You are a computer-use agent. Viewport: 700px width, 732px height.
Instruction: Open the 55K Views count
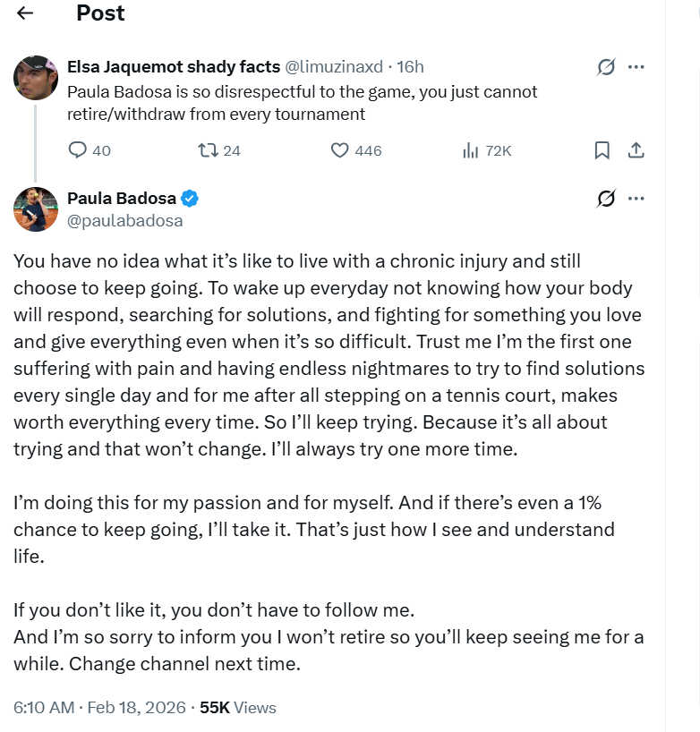click(238, 708)
